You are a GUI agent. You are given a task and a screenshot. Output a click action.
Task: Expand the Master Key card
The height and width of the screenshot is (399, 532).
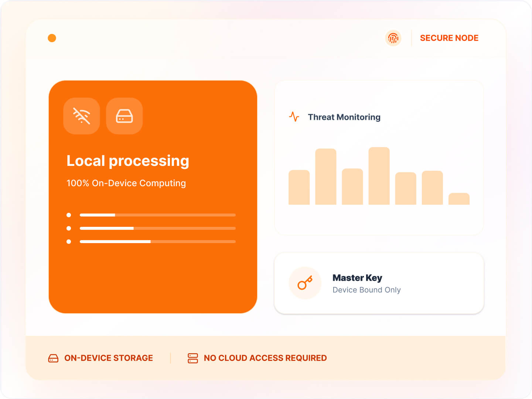[x=379, y=283]
